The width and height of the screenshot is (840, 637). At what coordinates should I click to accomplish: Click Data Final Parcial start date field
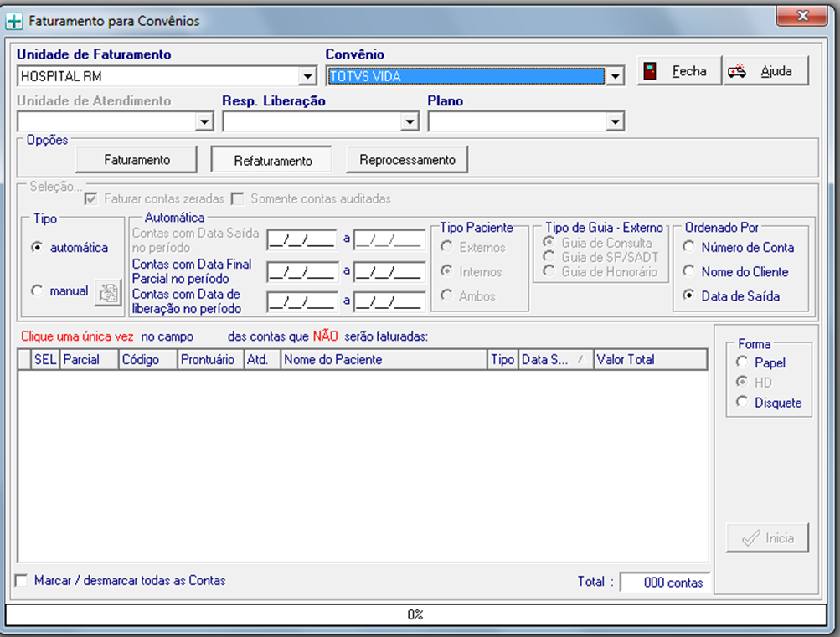pos(302,271)
